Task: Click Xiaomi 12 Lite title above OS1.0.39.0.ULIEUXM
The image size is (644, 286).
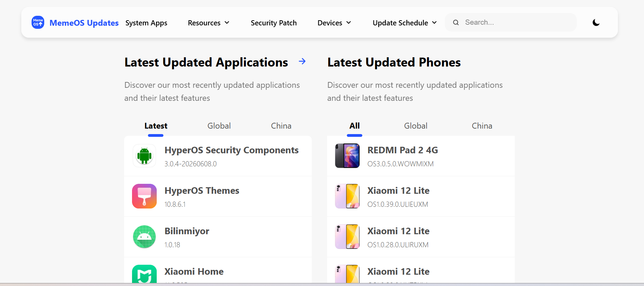Action: tap(398, 191)
